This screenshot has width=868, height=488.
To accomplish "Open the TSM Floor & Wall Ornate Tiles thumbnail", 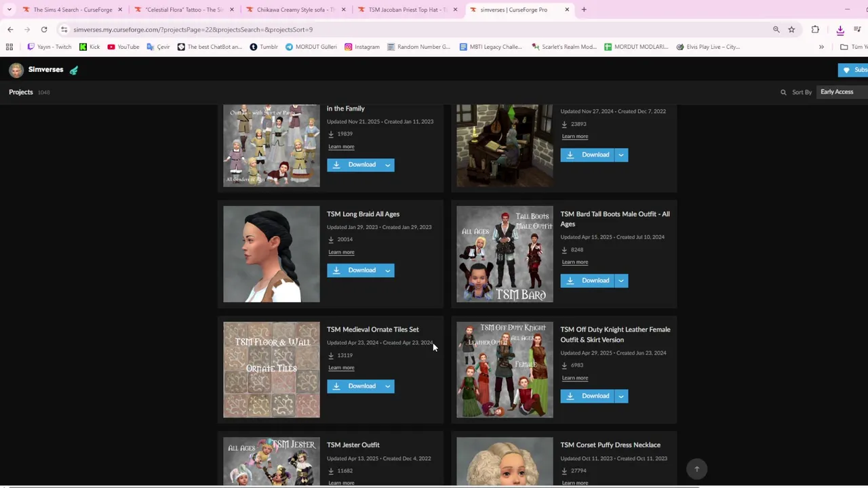I will coord(271,370).
